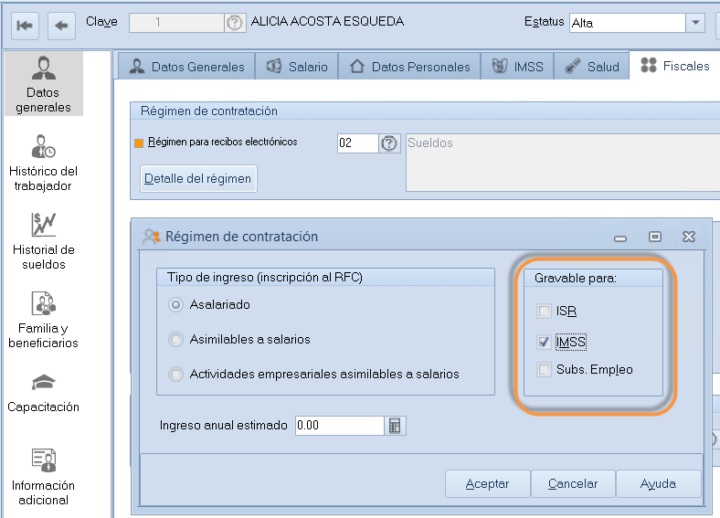This screenshot has height=518, width=720.
Task: Click the previous record arrow button
Action: [x=60, y=23]
